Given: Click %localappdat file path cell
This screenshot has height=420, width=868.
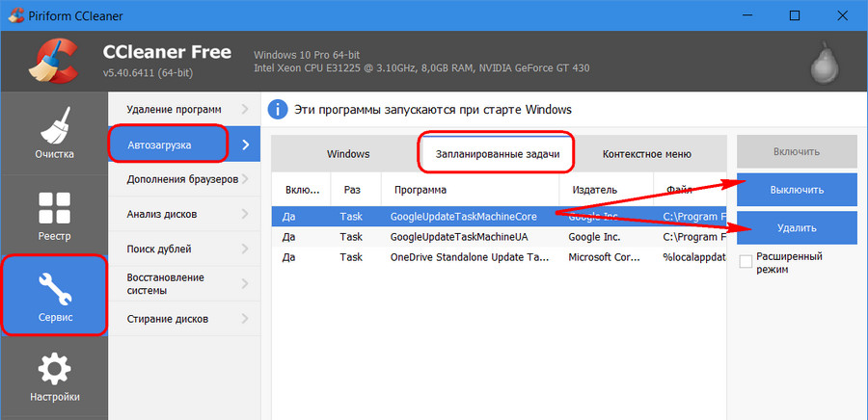Looking at the screenshot, I should (x=694, y=257).
